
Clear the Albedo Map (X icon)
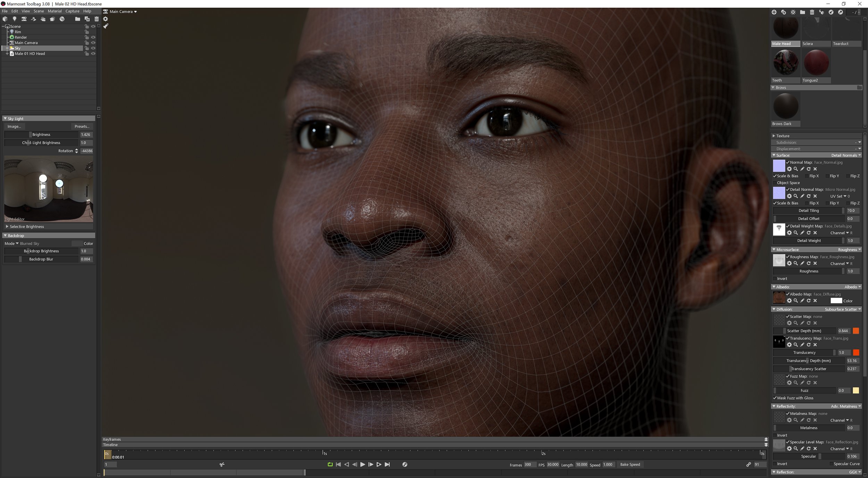coord(815,301)
